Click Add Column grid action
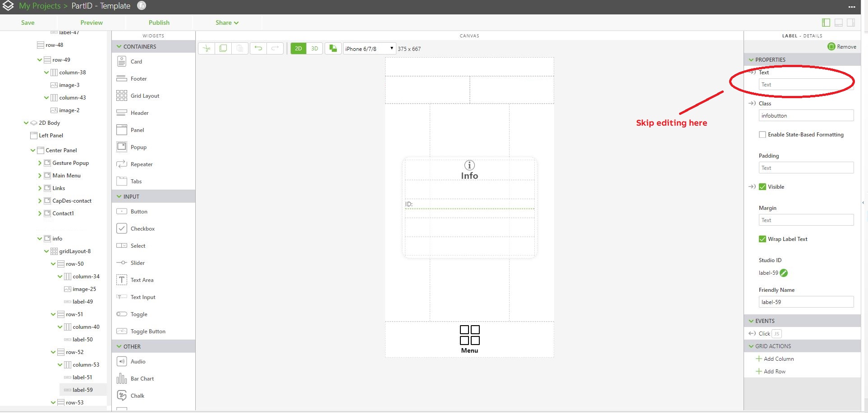 pyautogui.click(x=775, y=359)
